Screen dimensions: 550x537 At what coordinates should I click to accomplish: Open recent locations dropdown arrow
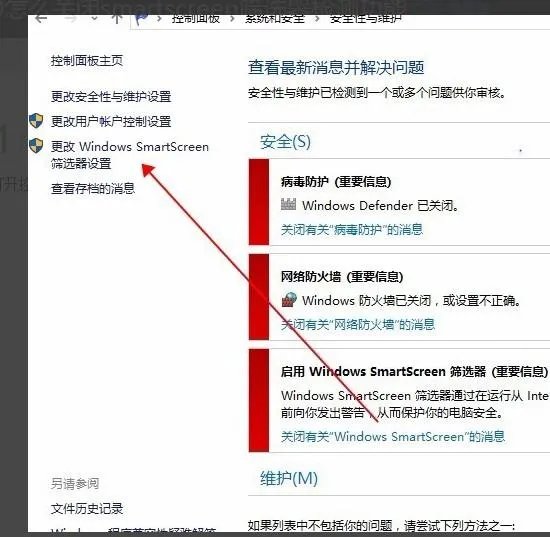pyautogui.click(x=94, y=19)
